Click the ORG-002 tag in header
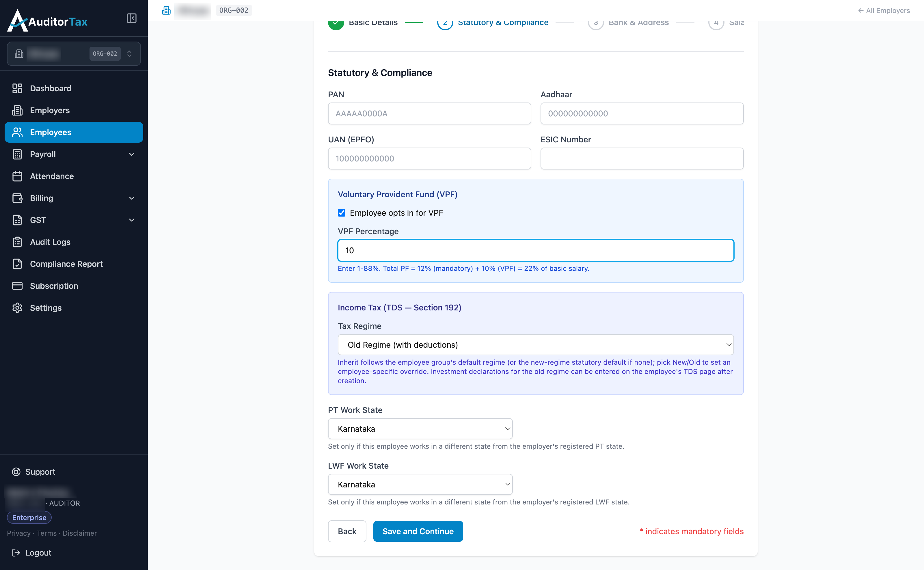This screenshot has height=570, width=924. click(234, 10)
